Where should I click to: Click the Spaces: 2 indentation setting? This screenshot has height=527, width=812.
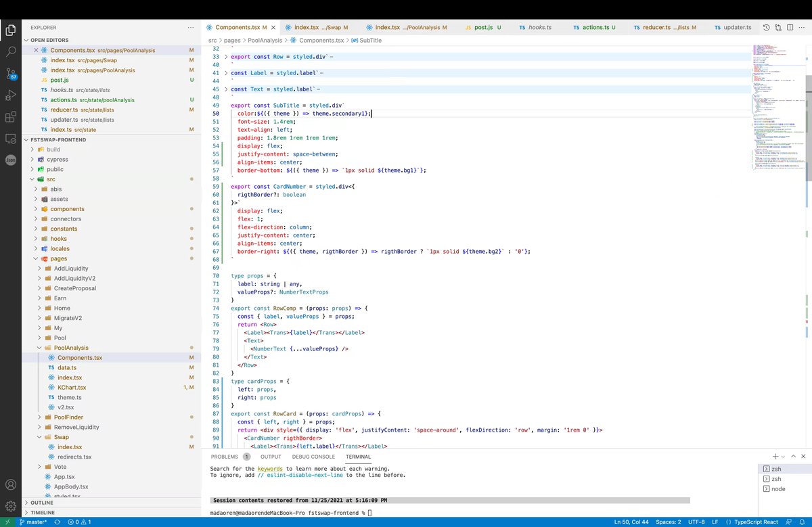tap(668, 522)
